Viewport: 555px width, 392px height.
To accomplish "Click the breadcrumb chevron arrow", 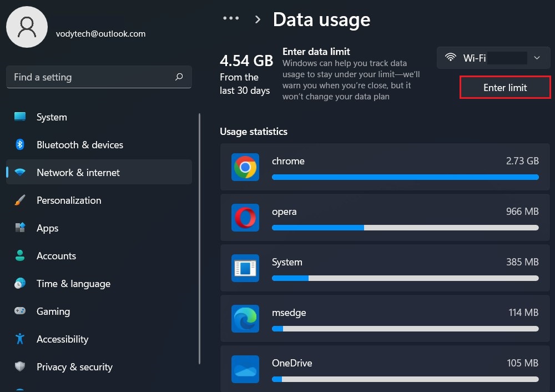I will click(x=258, y=19).
